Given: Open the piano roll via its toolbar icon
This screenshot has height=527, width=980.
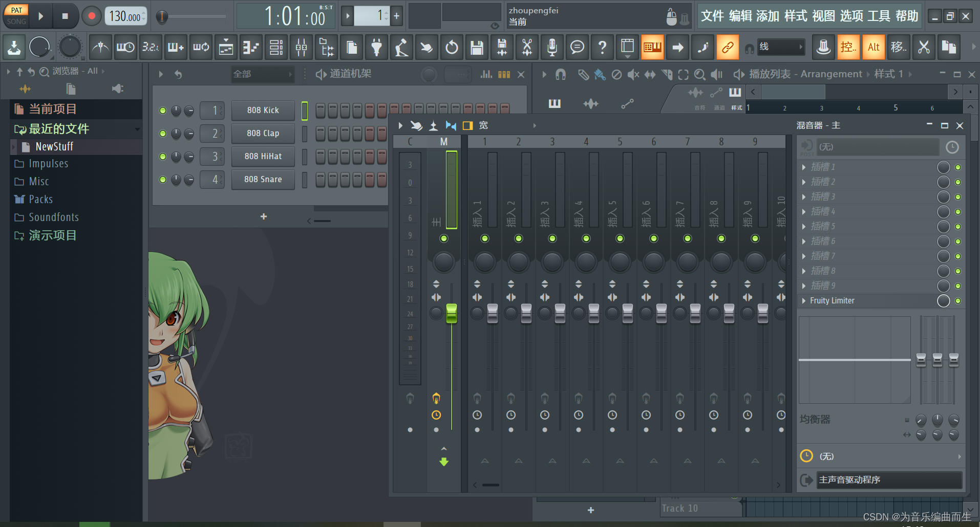Looking at the screenshot, I should pyautogui.click(x=652, y=47).
